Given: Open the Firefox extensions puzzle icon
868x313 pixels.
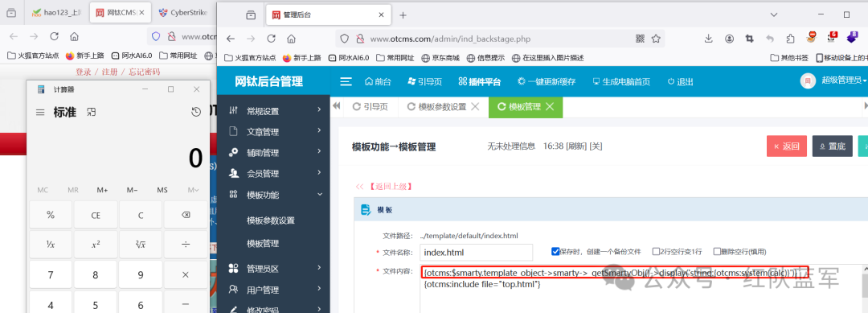Looking at the screenshot, I should pos(790,39).
